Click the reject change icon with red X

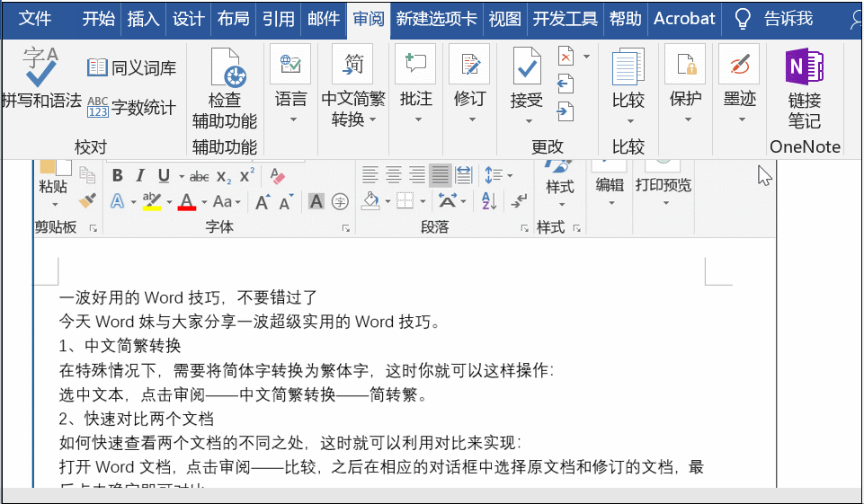coord(566,57)
